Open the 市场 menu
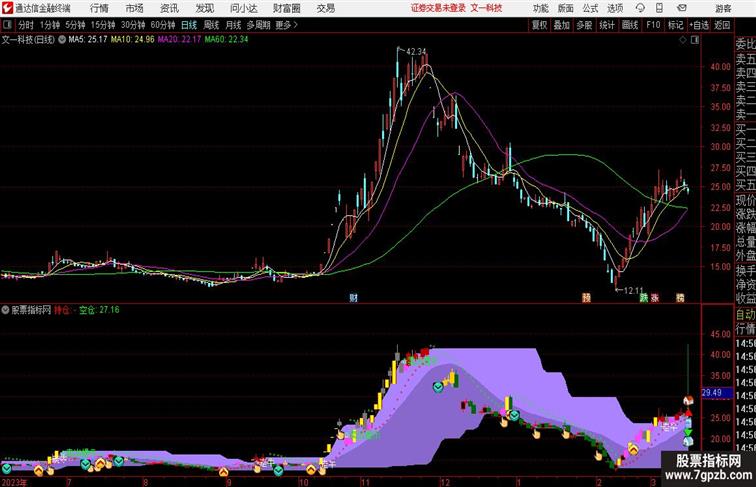756x487 pixels. [135, 8]
